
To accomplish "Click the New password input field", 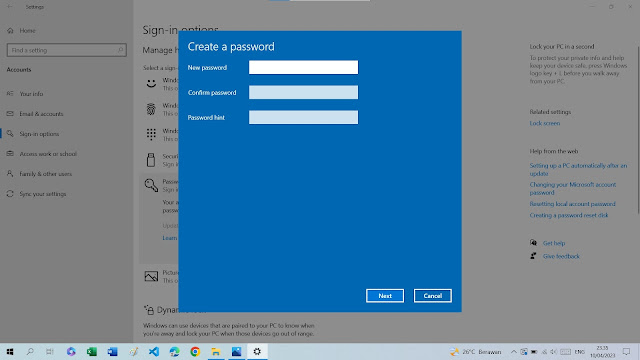I will click(x=303, y=67).
